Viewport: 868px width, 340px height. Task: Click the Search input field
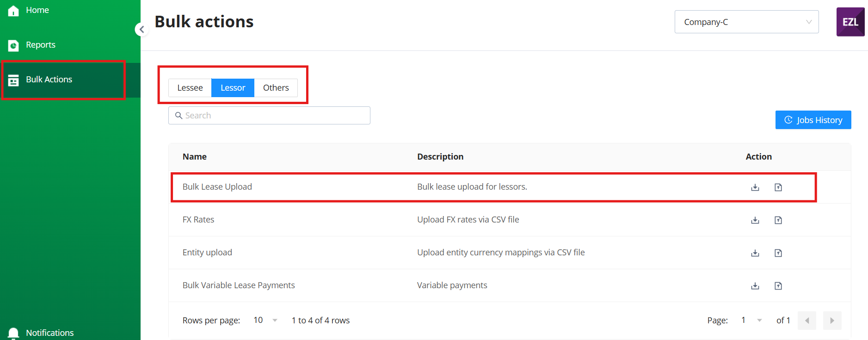point(269,115)
